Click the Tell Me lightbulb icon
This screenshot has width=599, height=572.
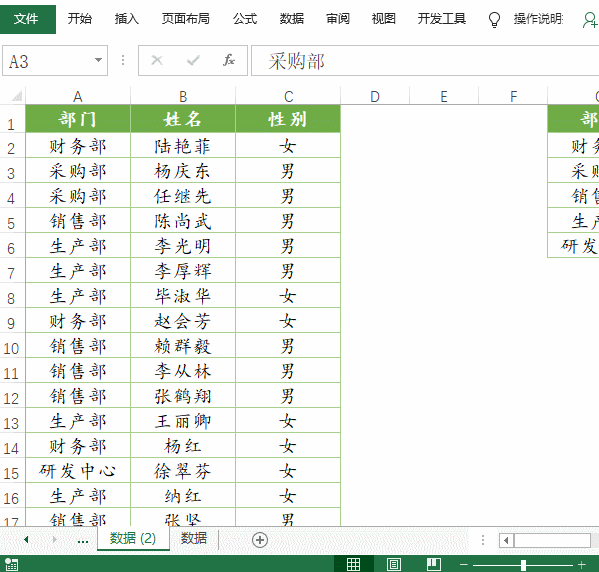[494, 19]
